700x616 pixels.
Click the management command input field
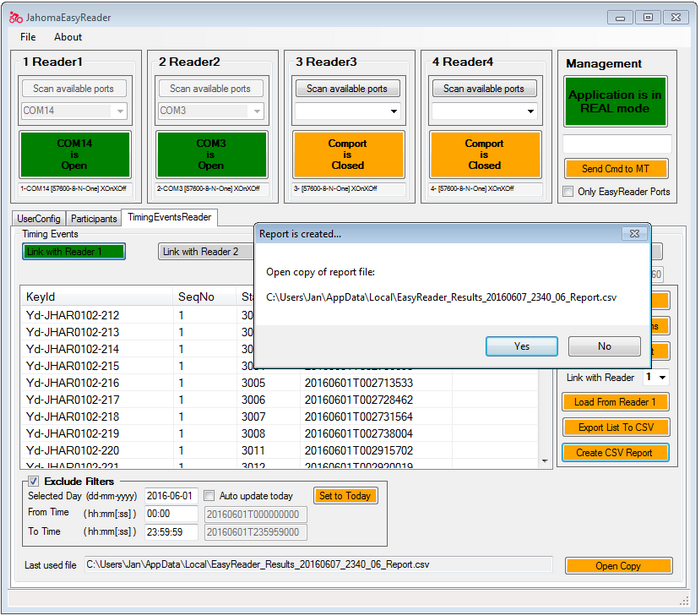pos(617,144)
